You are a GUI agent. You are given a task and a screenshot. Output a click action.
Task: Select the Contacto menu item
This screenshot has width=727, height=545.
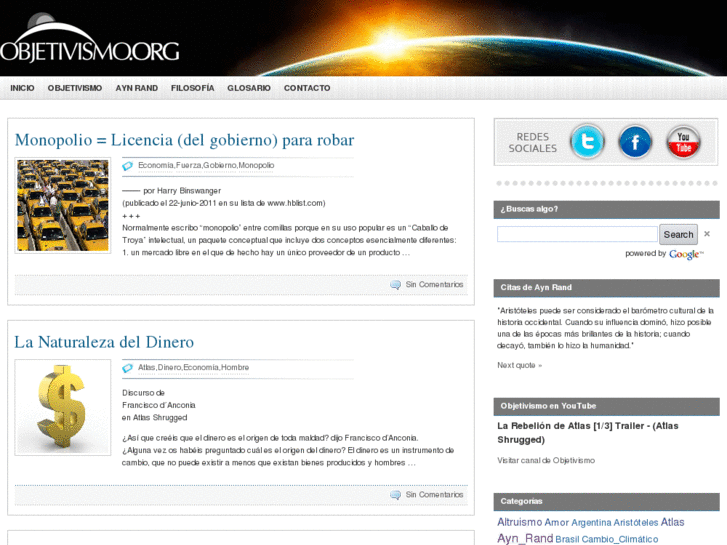point(307,88)
